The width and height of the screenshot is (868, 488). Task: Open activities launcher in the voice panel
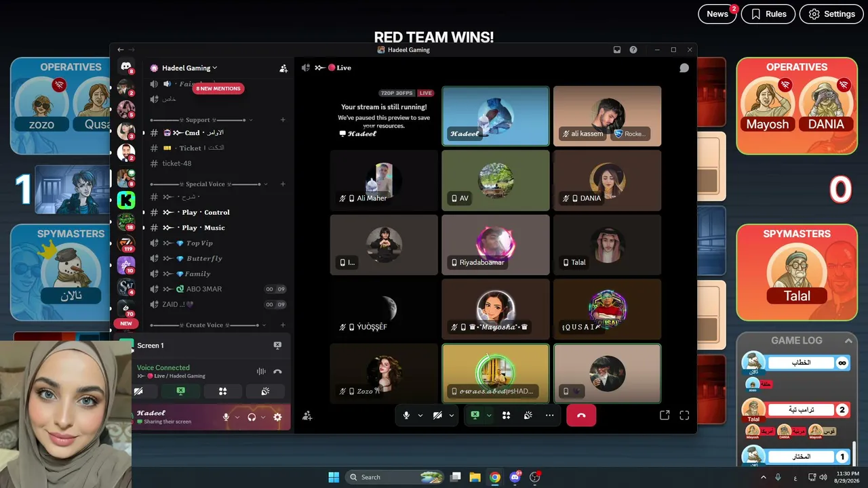pyautogui.click(x=222, y=391)
